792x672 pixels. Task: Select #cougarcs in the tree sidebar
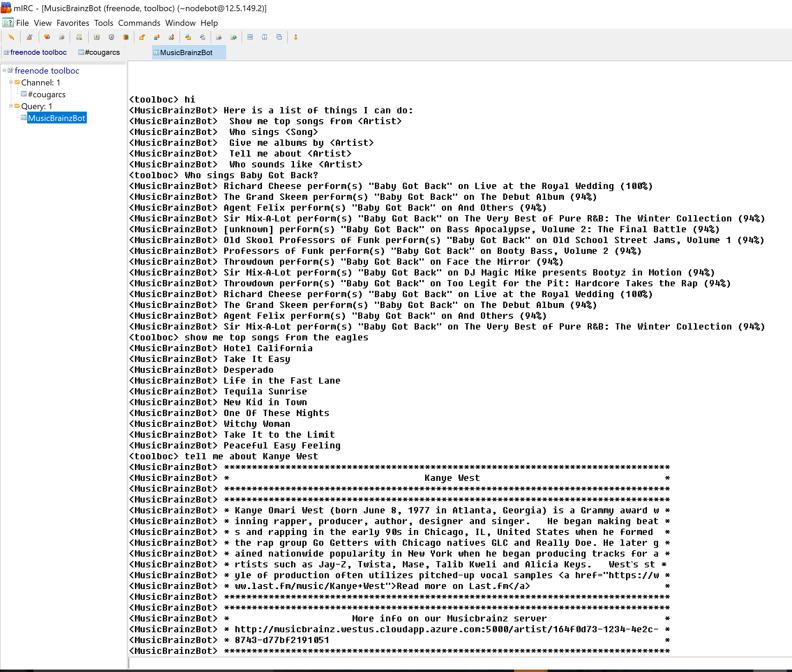click(x=46, y=94)
